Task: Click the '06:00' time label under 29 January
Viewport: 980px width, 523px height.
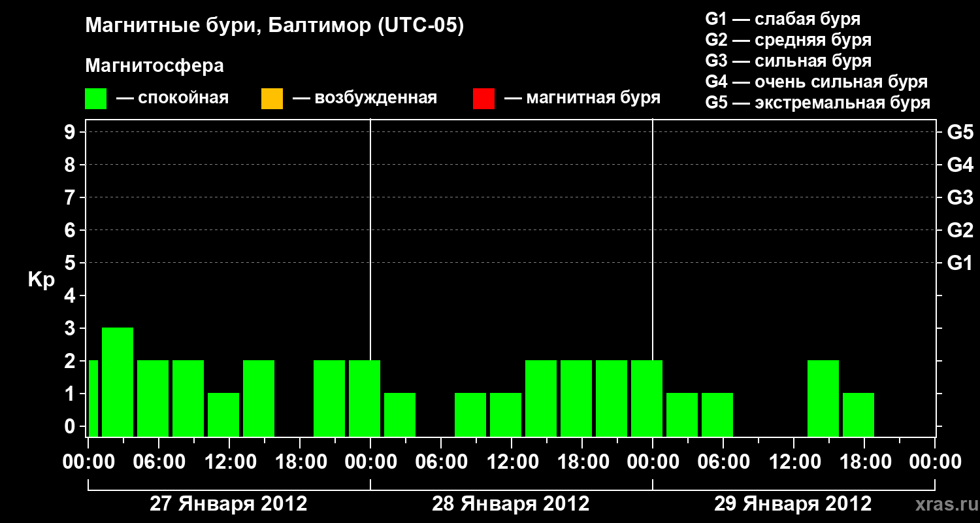Action: 723,462
